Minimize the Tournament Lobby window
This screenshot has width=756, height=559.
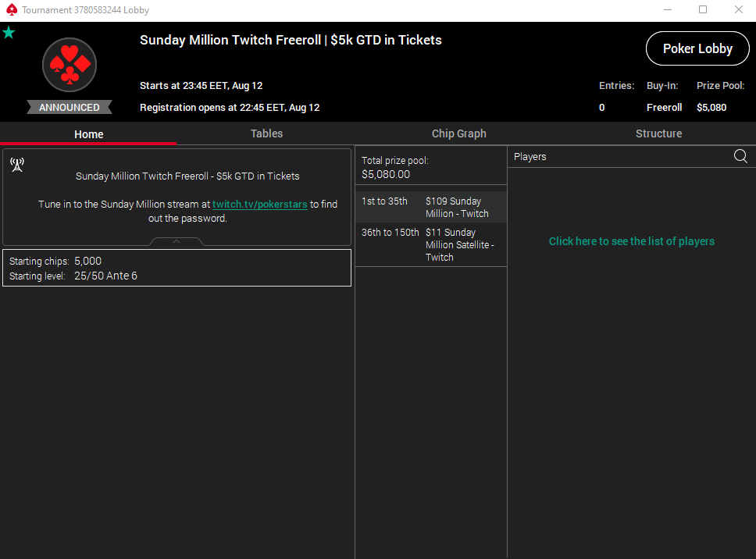668,9
